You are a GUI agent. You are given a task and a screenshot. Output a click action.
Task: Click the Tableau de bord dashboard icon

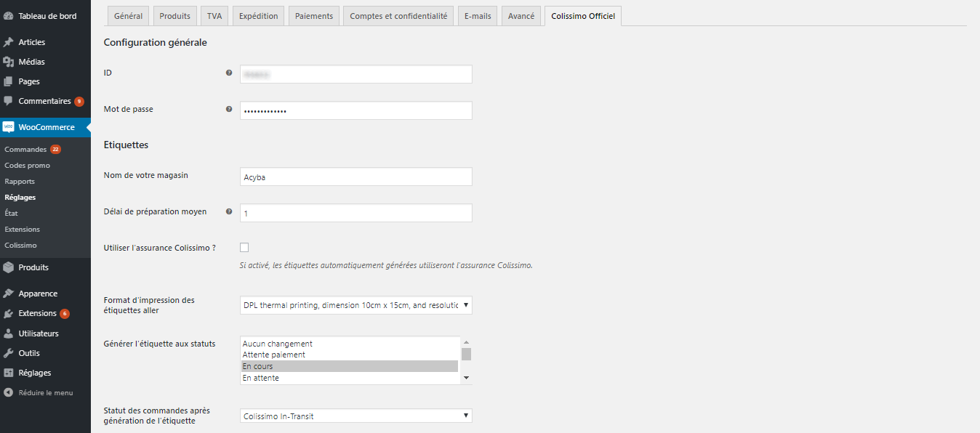click(8, 15)
